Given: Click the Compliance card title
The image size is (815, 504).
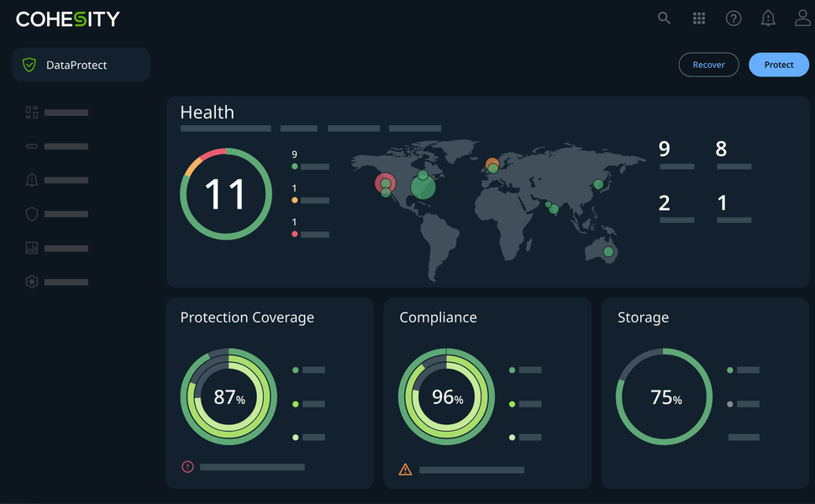Looking at the screenshot, I should [x=438, y=318].
